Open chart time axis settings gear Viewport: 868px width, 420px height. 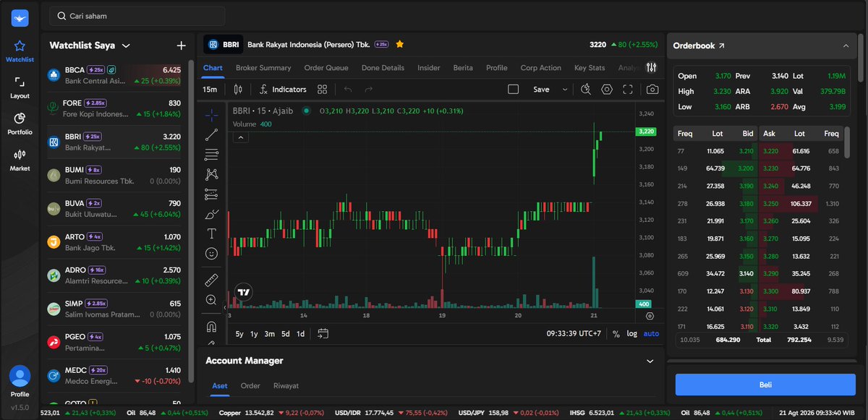(x=650, y=316)
